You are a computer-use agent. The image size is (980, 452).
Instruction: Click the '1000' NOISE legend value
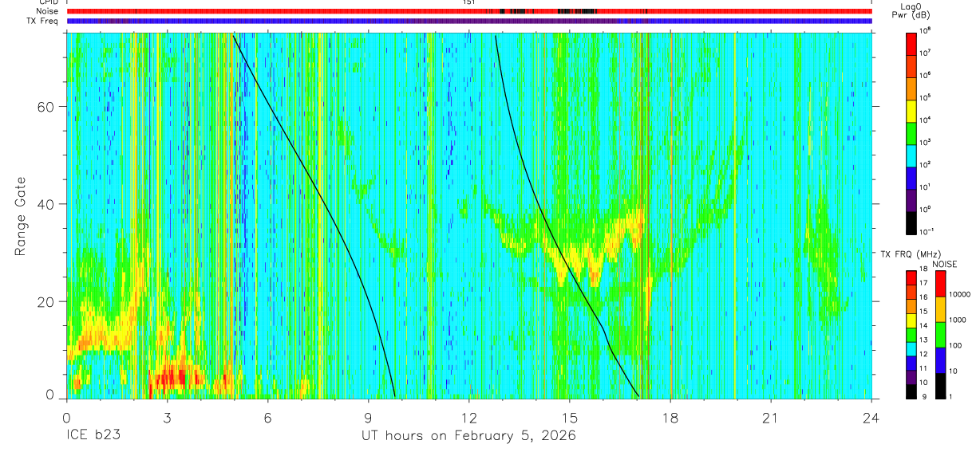pyautogui.click(x=958, y=320)
